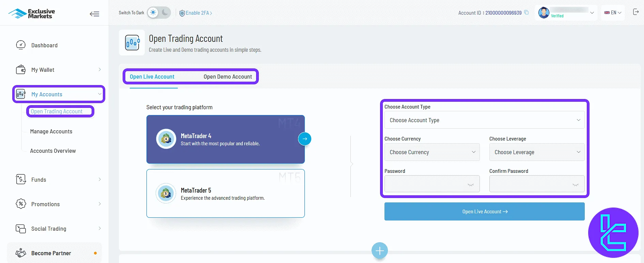Select Open Trading Account submenu item
The width and height of the screenshot is (644, 263).
click(x=57, y=111)
